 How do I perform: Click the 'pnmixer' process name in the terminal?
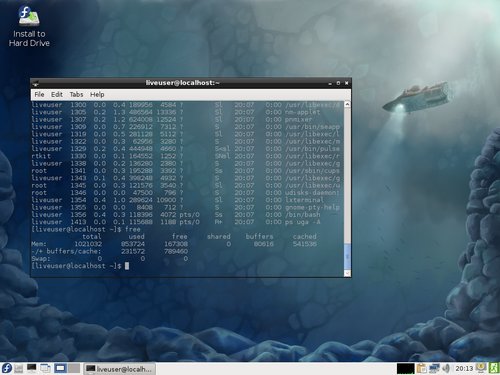(298, 120)
